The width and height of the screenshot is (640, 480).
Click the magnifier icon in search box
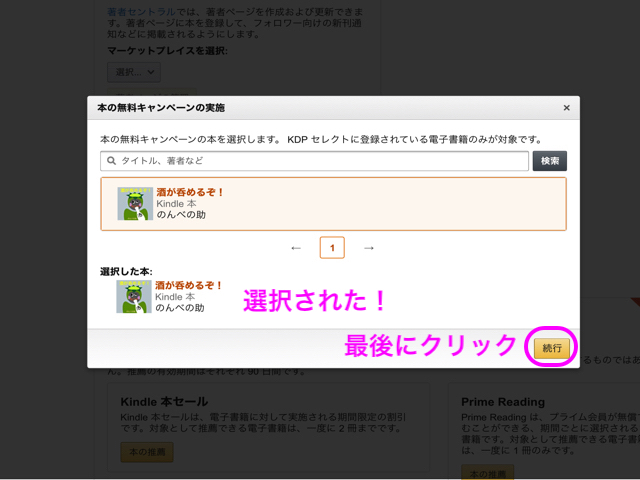tap(111, 160)
